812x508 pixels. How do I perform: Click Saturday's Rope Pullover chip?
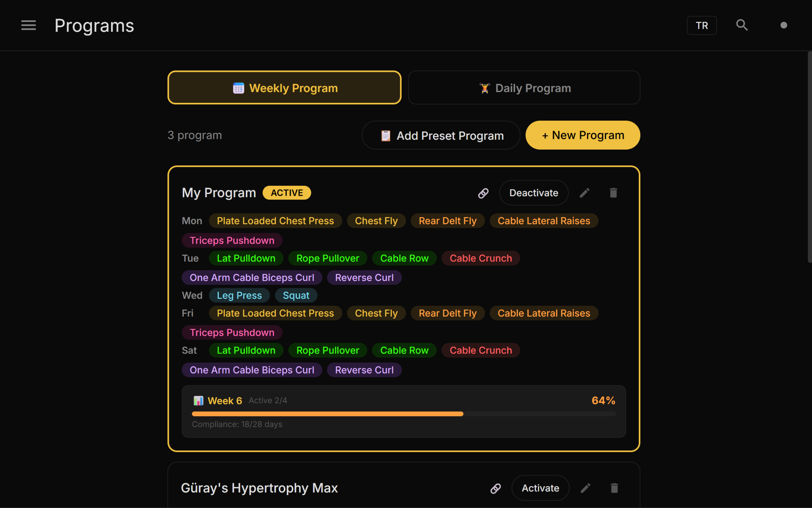coord(327,350)
